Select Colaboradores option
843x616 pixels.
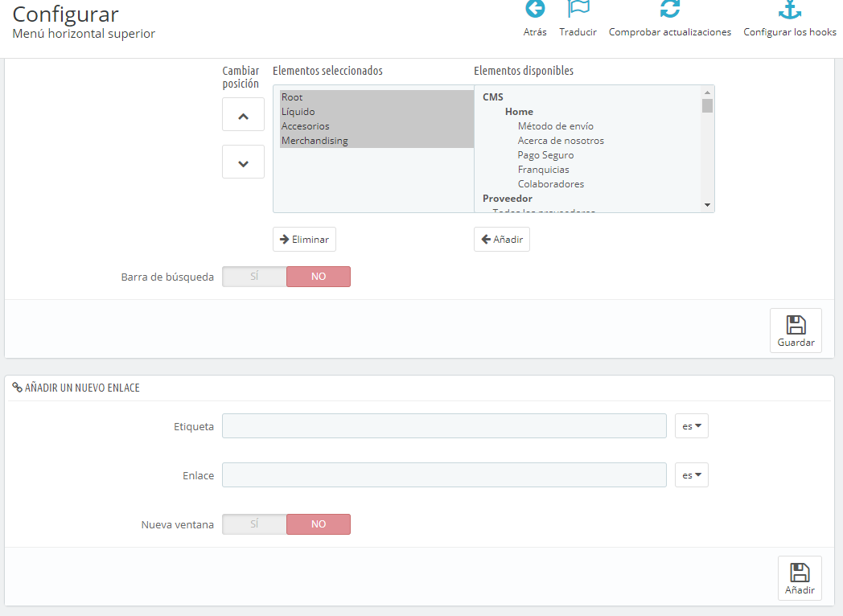pyautogui.click(x=550, y=184)
